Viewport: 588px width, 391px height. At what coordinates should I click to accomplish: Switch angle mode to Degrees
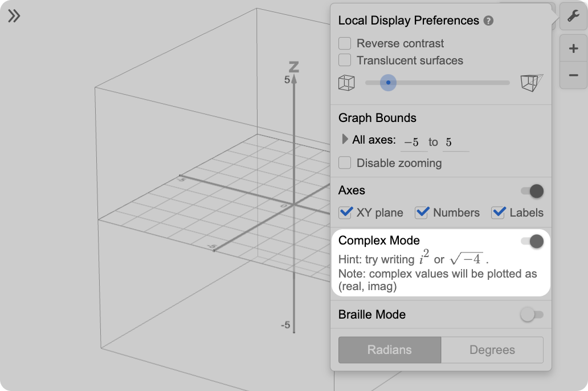[492, 350]
